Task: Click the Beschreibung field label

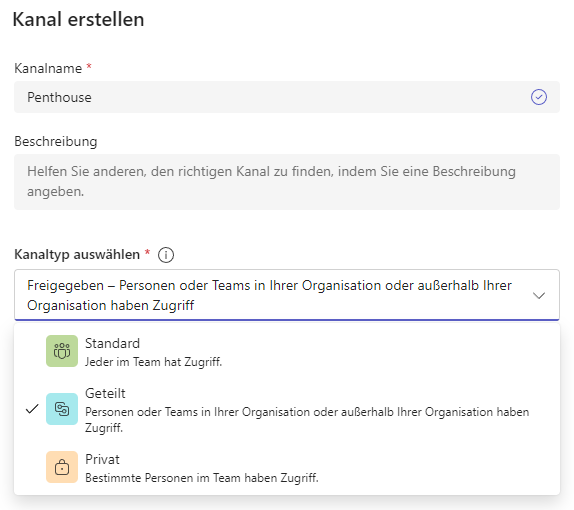Action: point(56,142)
